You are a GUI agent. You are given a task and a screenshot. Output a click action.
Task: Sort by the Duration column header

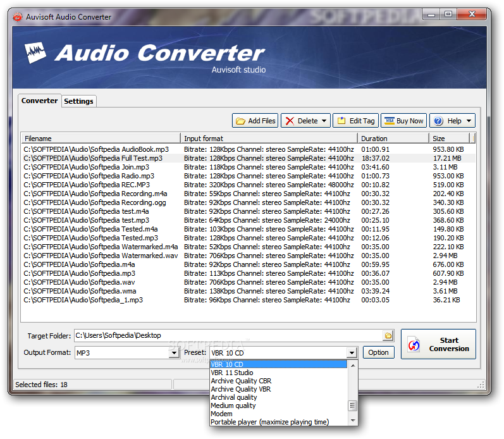[393, 139]
